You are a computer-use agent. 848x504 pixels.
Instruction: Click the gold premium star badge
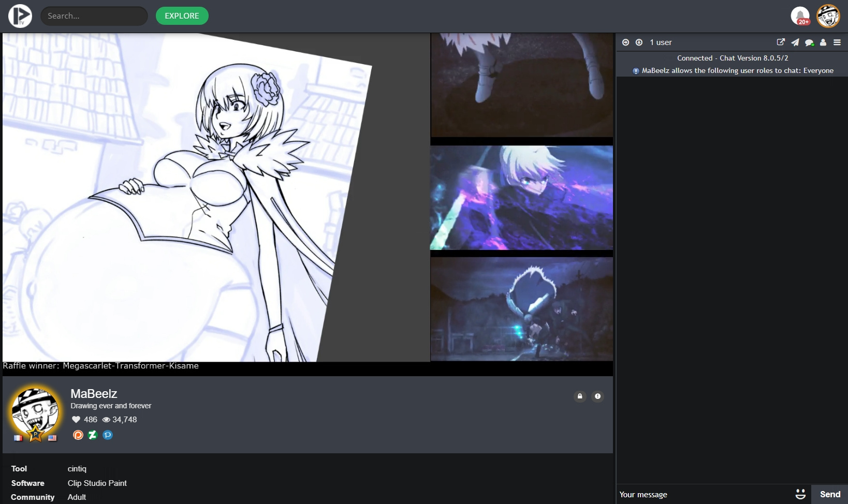[x=35, y=434]
